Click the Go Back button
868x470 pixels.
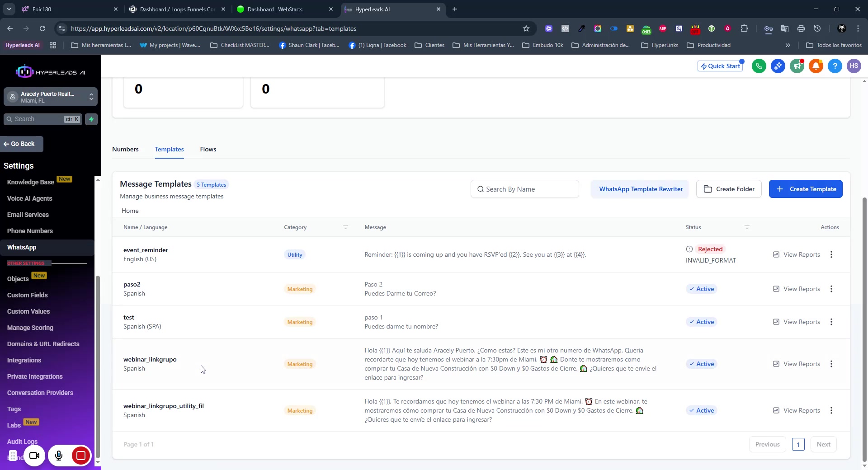pos(22,144)
